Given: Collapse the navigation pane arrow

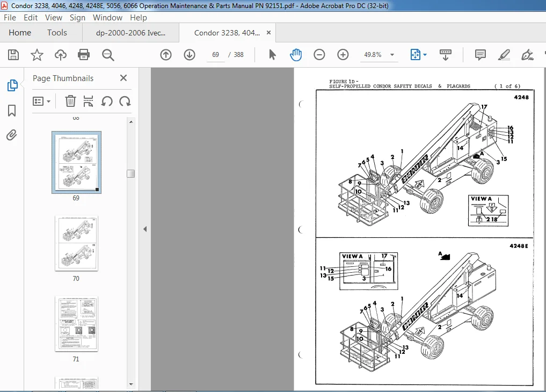Looking at the screenshot, I should pos(145,229).
